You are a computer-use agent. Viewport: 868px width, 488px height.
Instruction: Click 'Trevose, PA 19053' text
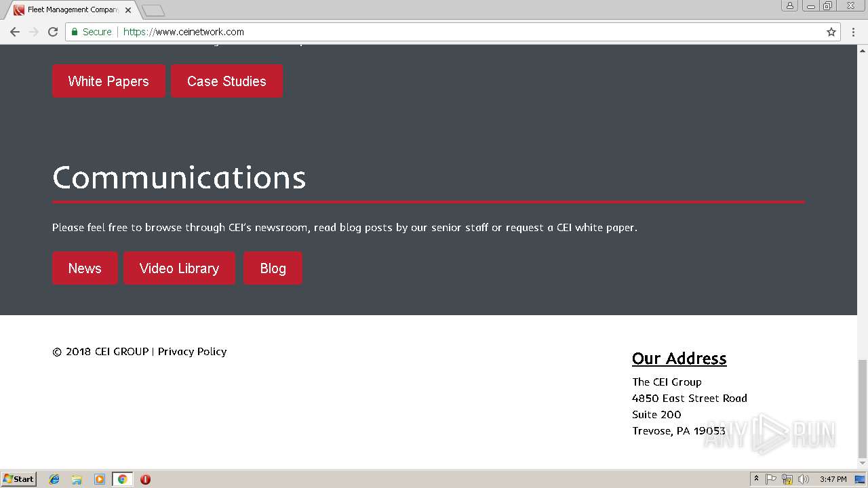point(679,431)
